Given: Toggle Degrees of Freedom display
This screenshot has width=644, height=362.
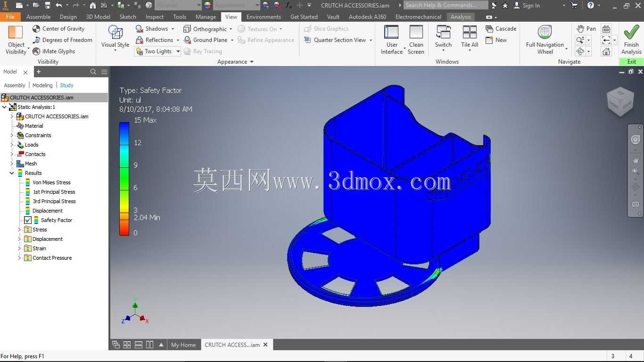Looking at the screenshot, I should 62,40.
